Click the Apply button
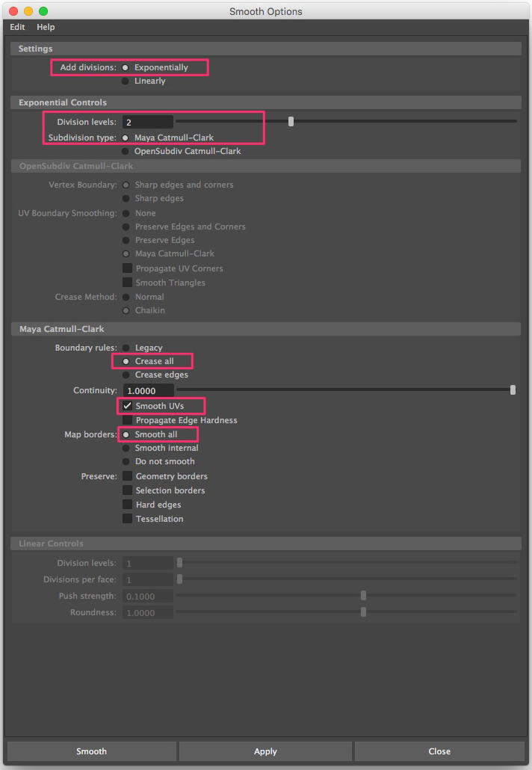532x770 pixels. 265,751
